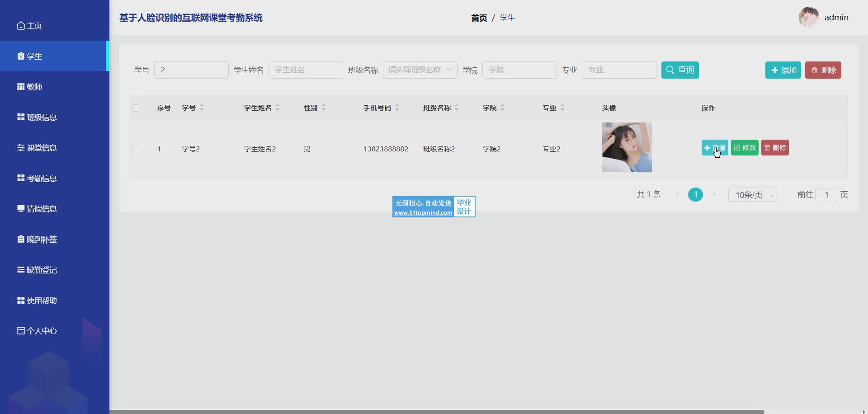868x414 pixels.
Task: Click the green 修改 button
Action: (x=745, y=148)
